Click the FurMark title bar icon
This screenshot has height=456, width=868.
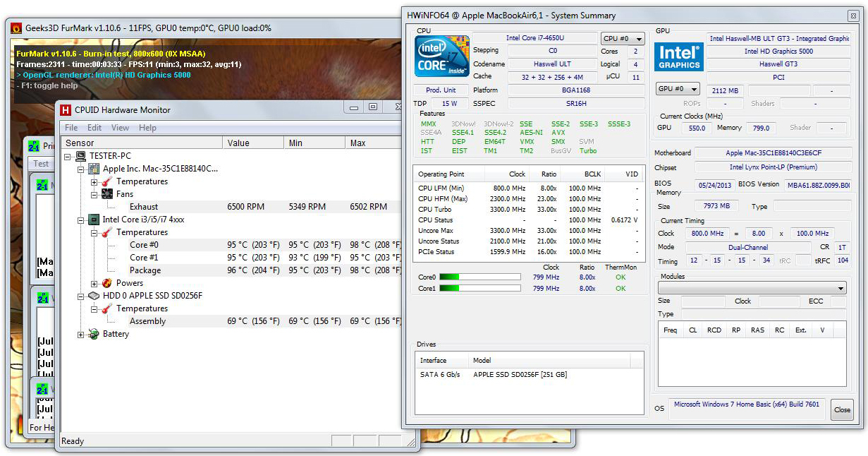(x=16, y=28)
